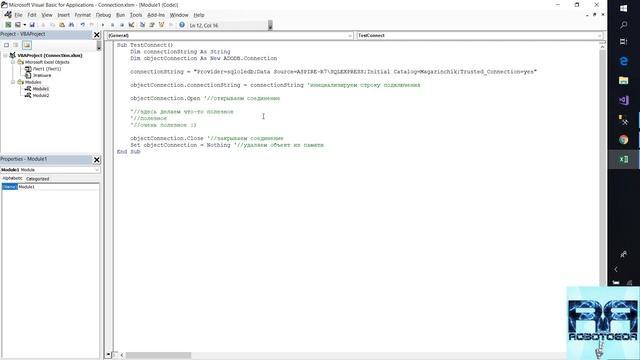Open Microsoft Edge from taskbar
This screenshot has width=640, height=360.
pos(624,61)
